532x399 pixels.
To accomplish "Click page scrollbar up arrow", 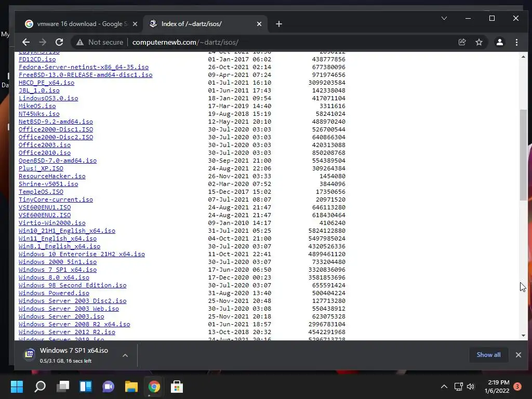I will tap(523, 57).
